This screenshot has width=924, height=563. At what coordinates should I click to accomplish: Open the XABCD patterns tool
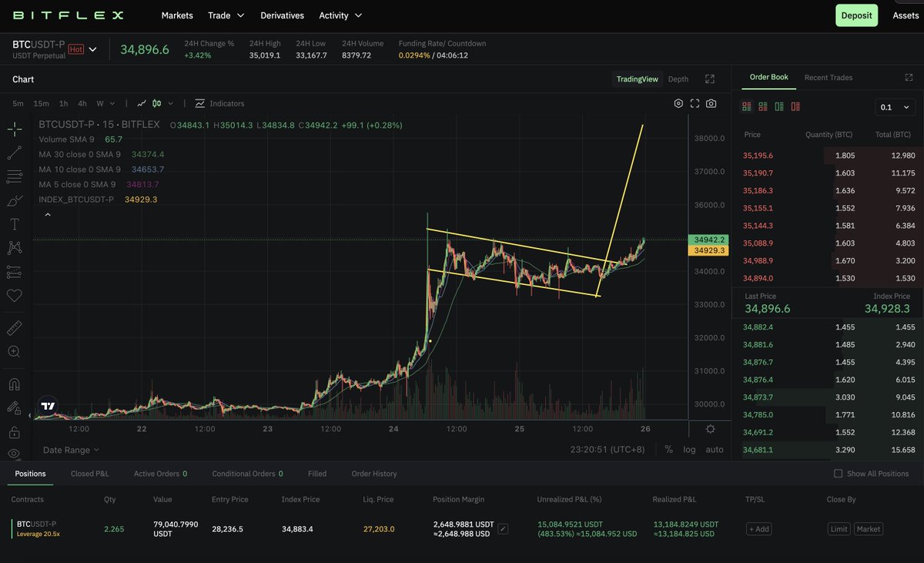click(14, 248)
